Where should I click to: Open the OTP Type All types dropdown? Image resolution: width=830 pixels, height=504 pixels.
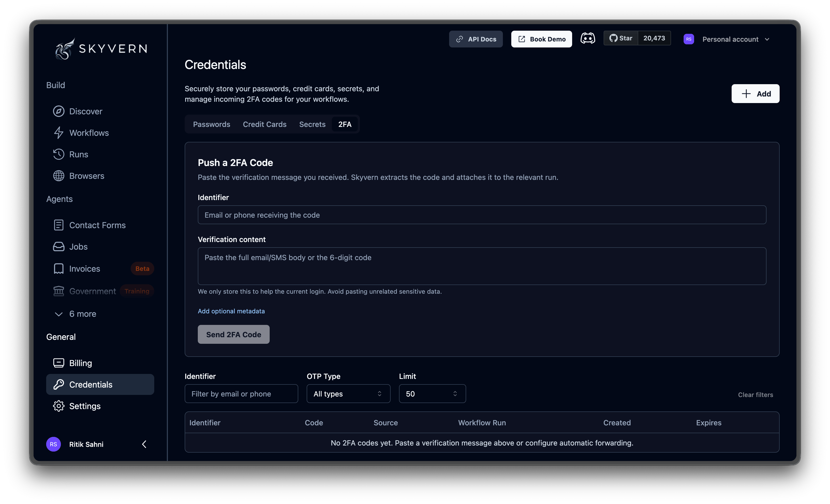pyautogui.click(x=348, y=394)
